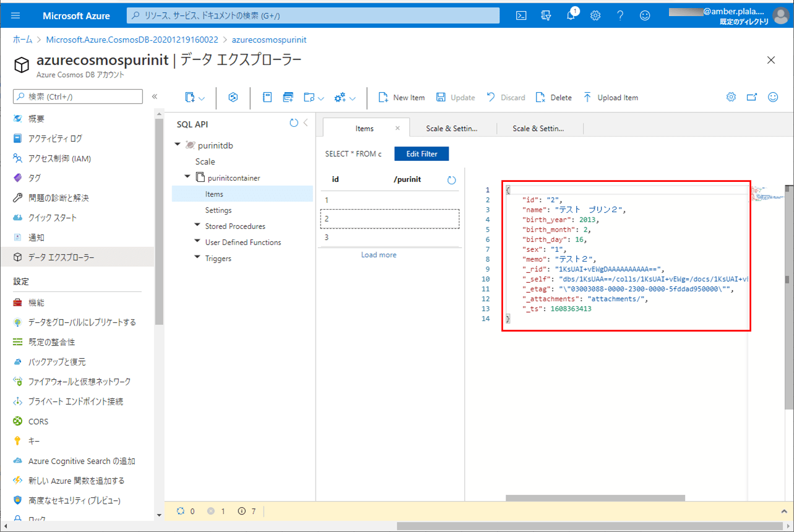Click the New Container icon
The image size is (794, 532).
190,98
